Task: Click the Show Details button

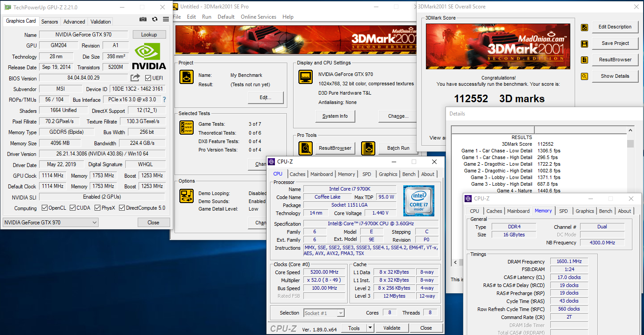Action: 615,76
